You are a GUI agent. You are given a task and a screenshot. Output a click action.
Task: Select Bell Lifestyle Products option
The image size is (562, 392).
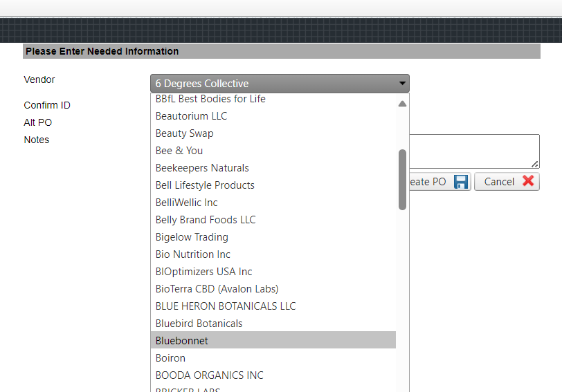273,185
